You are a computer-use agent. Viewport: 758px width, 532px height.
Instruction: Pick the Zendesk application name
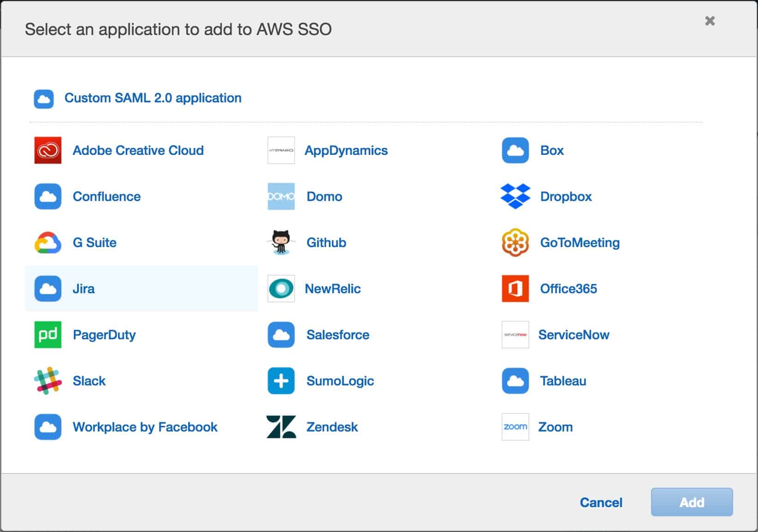332,427
